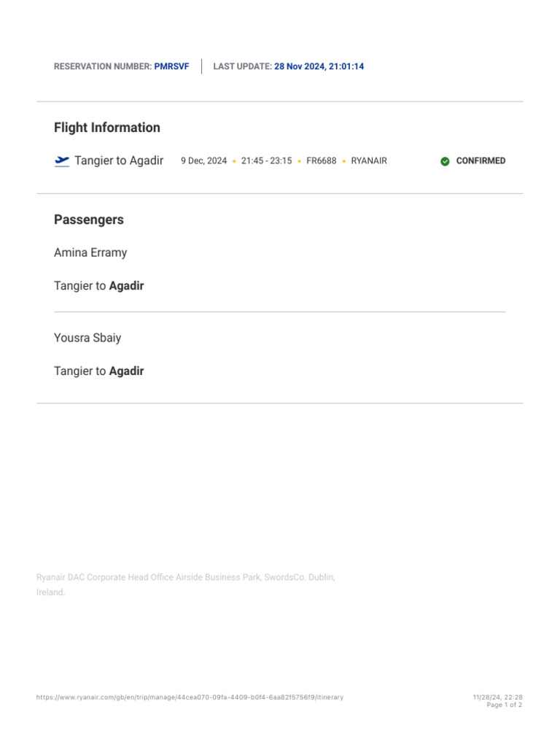Click the yellow dot before FR6688
560x747 pixels.
(x=299, y=161)
